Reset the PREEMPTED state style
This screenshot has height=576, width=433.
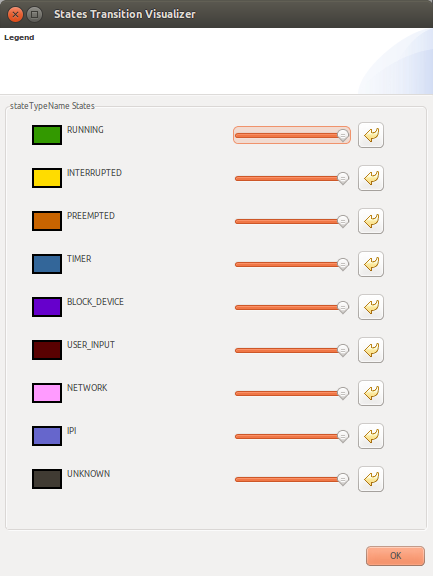point(371,221)
